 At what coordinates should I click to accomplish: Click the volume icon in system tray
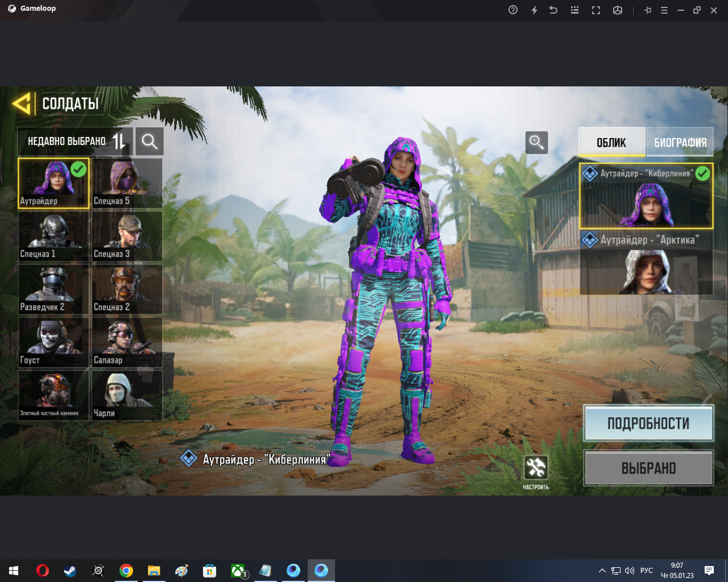click(x=630, y=570)
